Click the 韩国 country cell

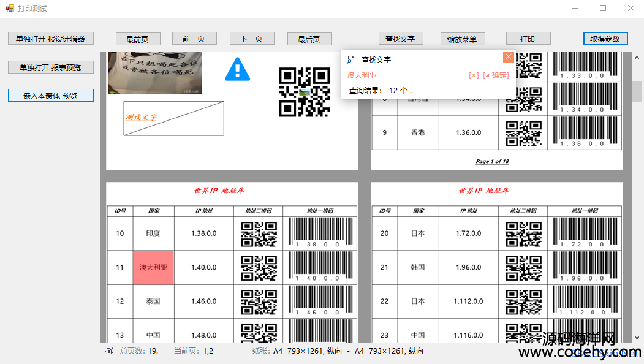coord(418,267)
